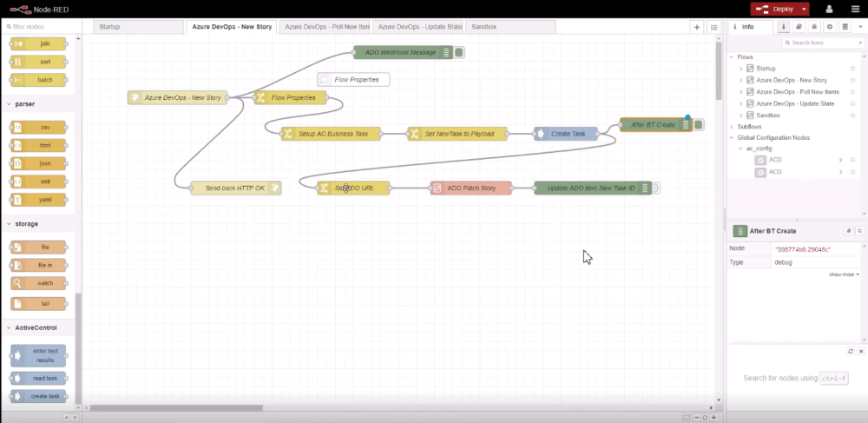Open the info sidebar tab
The width and height of the screenshot is (868, 423).
tap(750, 27)
